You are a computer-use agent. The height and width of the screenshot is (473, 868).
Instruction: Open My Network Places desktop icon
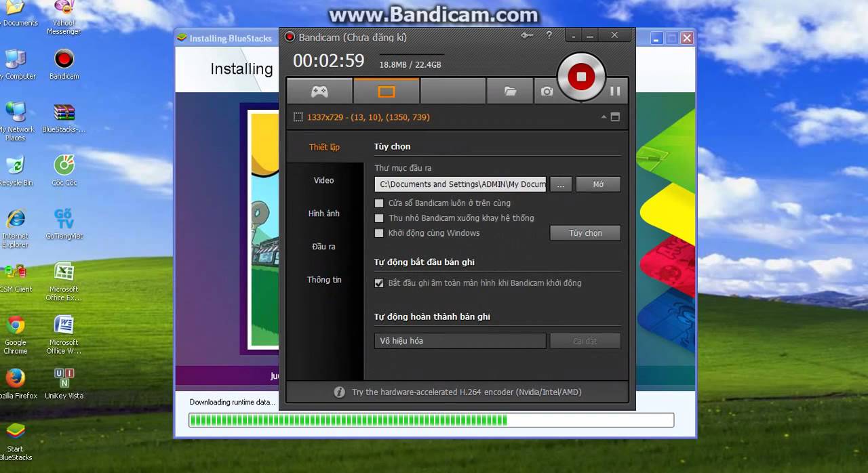[16, 121]
